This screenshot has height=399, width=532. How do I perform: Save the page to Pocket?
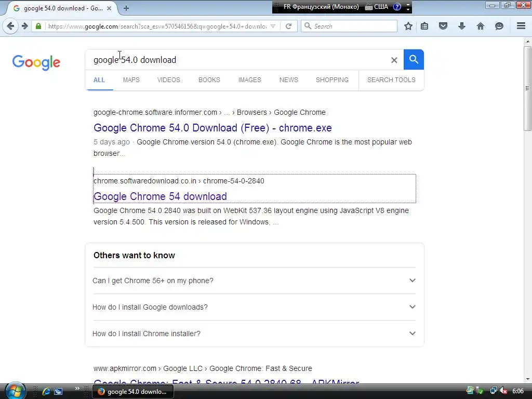(443, 26)
